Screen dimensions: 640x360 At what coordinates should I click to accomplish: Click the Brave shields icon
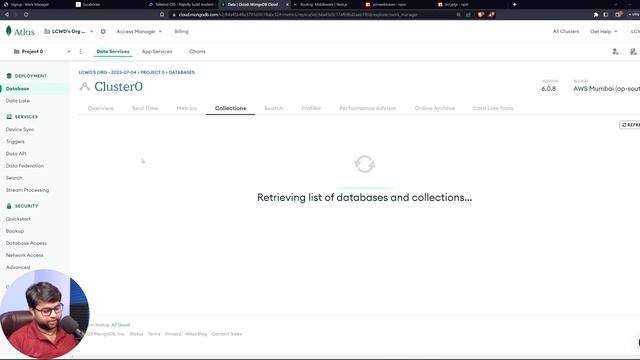pos(481,14)
